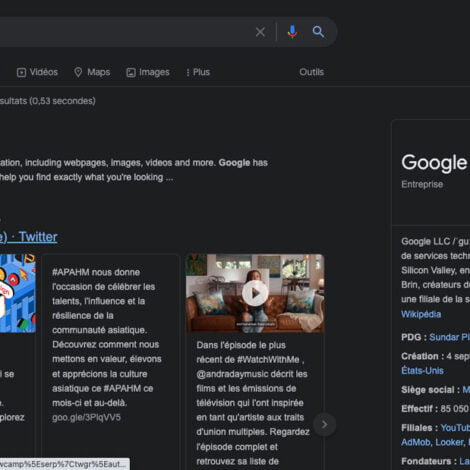The height and width of the screenshot is (470, 470).
Task: Expand the Plus menu
Action: (198, 72)
